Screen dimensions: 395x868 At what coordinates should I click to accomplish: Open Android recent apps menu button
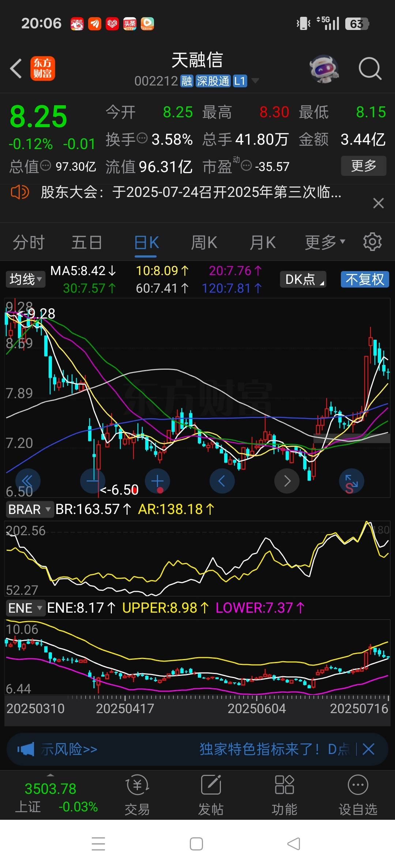click(x=98, y=844)
